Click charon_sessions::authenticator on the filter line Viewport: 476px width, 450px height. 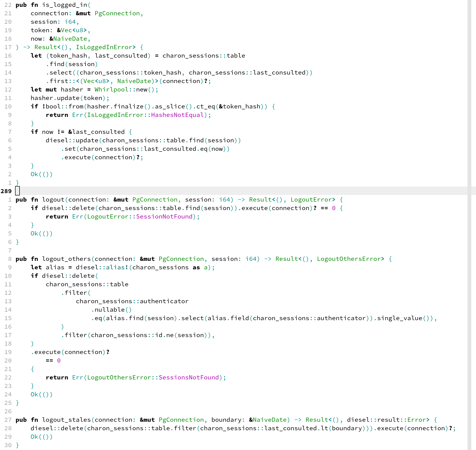[132, 301]
